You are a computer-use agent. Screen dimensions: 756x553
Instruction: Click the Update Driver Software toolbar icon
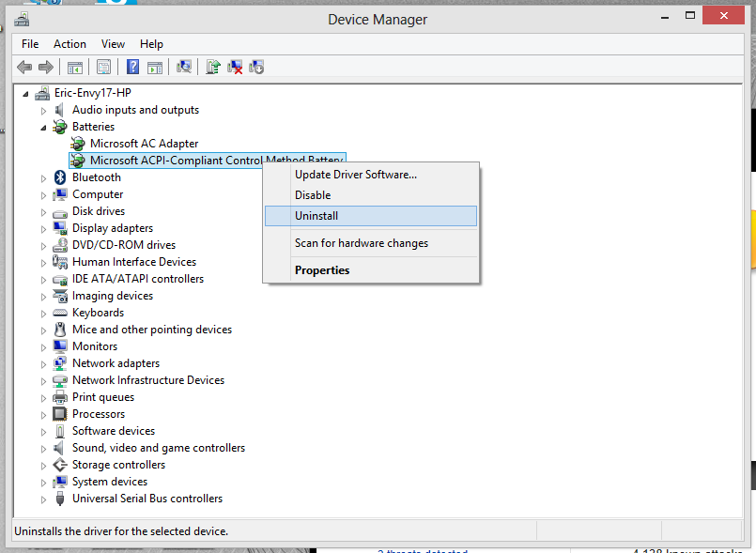(x=214, y=67)
